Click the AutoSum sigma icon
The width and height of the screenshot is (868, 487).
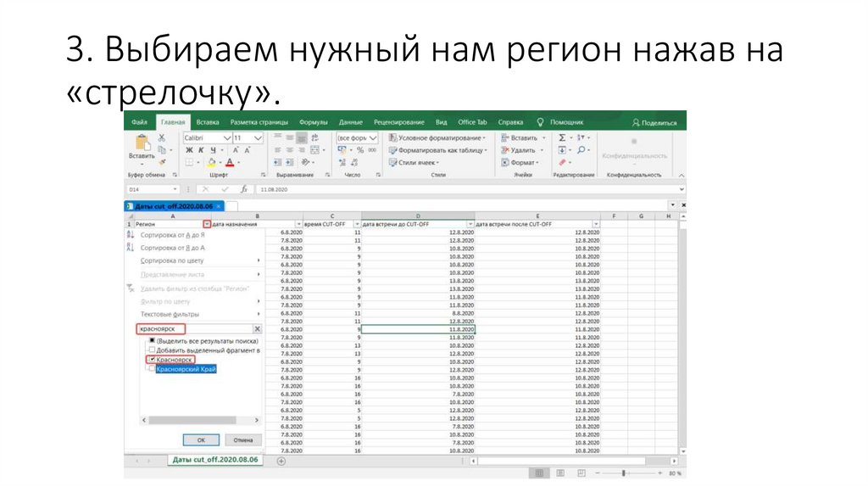point(563,137)
